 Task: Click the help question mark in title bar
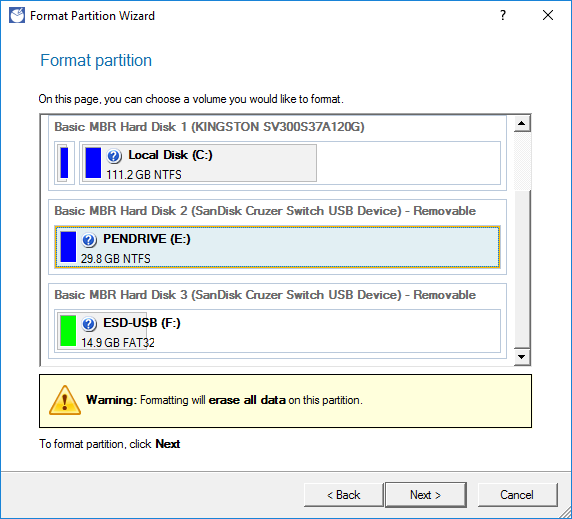pos(503,15)
